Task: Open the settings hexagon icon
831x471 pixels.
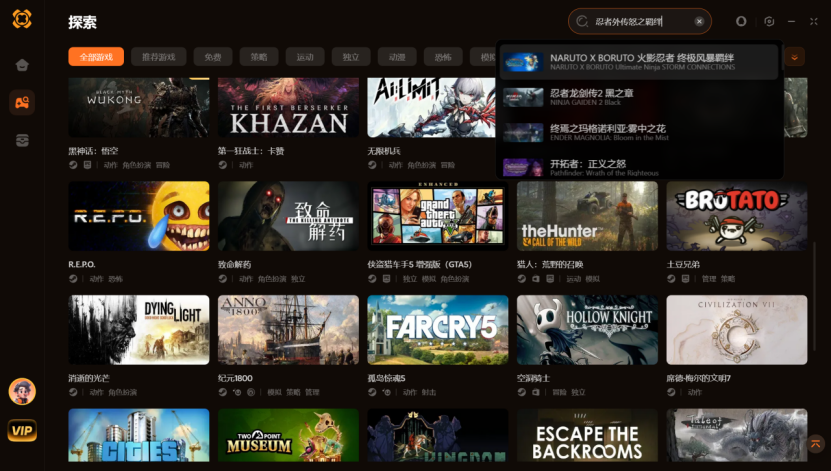Action: pos(769,21)
